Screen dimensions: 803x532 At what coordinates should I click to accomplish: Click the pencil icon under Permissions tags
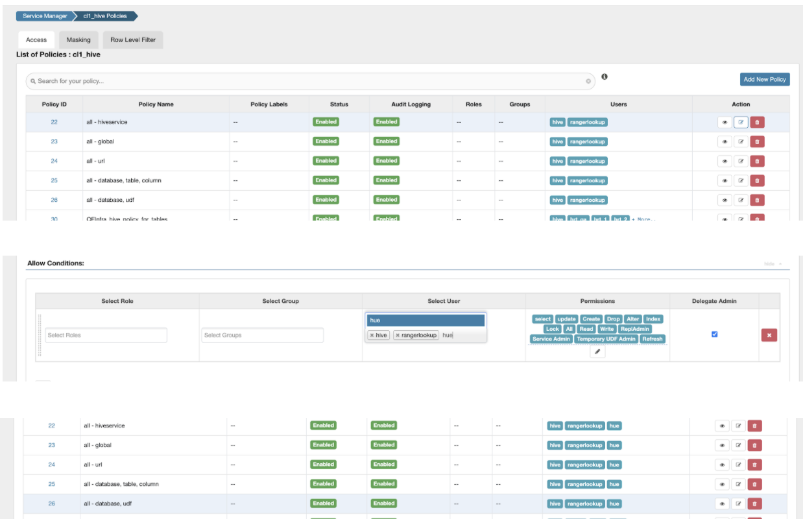point(597,352)
